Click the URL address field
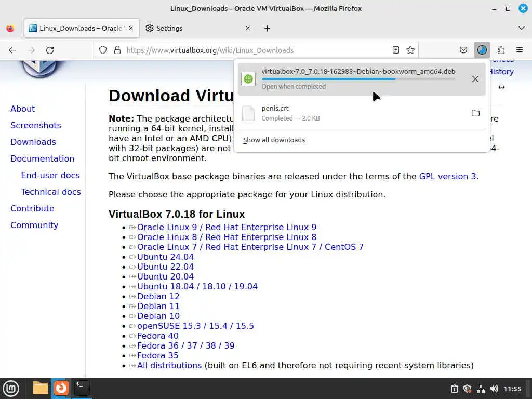 click(x=256, y=50)
